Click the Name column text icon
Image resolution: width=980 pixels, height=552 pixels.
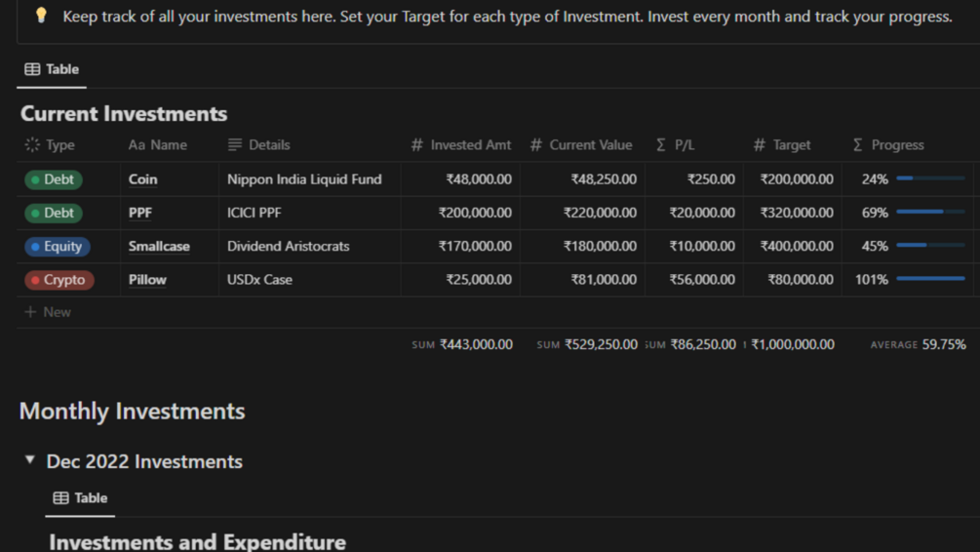[137, 145]
